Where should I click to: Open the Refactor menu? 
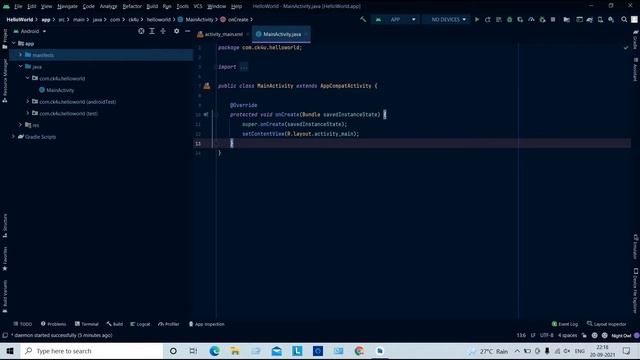click(132, 6)
